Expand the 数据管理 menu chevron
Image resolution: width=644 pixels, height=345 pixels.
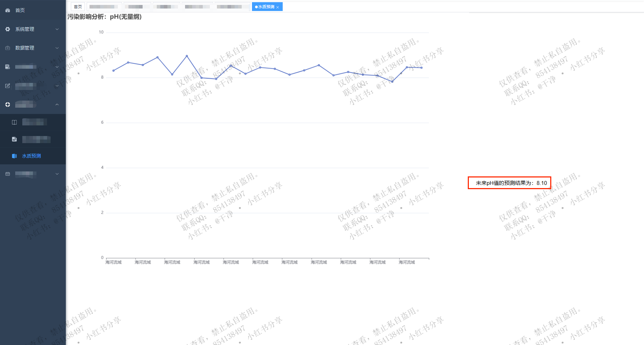click(57, 48)
